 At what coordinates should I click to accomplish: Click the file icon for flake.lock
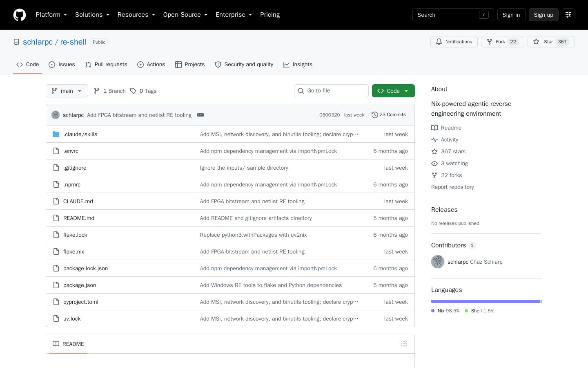pyautogui.click(x=56, y=235)
